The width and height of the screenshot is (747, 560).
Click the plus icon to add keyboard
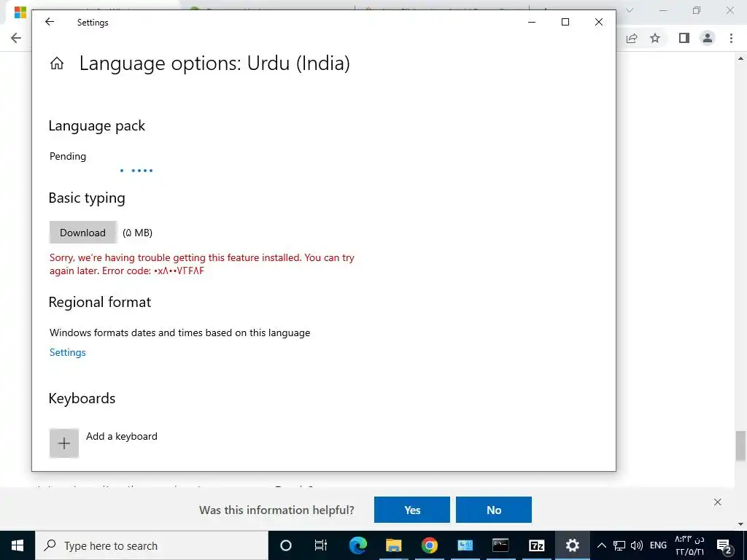pyautogui.click(x=64, y=443)
